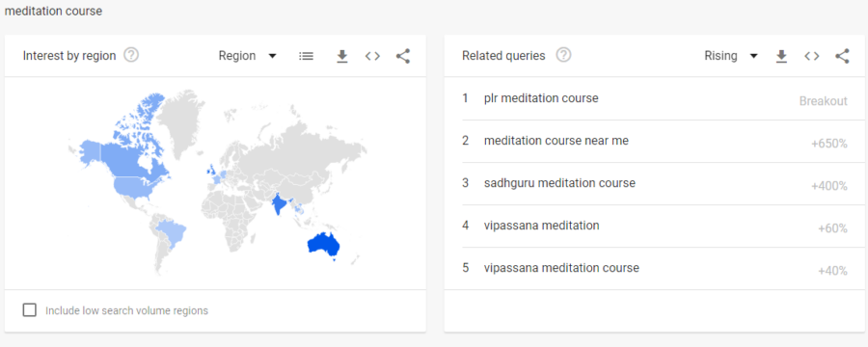This screenshot has width=868, height=347.
Task: Share the Interest by region card
Action: (x=403, y=56)
